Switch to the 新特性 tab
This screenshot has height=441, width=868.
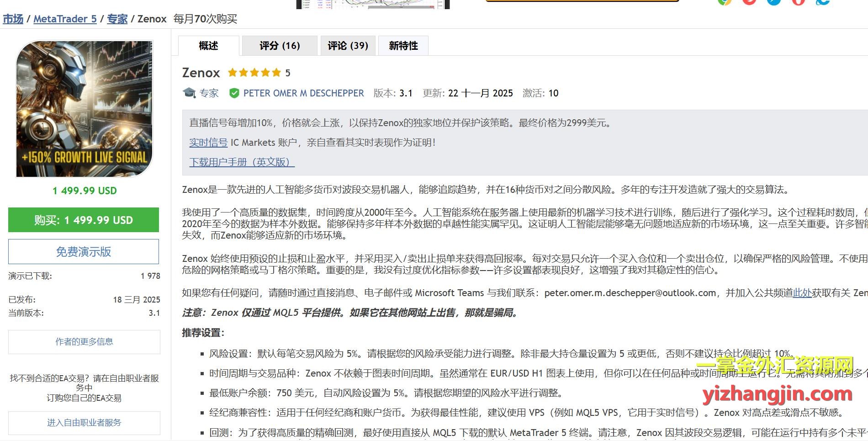pyautogui.click(x=403, y=46)
